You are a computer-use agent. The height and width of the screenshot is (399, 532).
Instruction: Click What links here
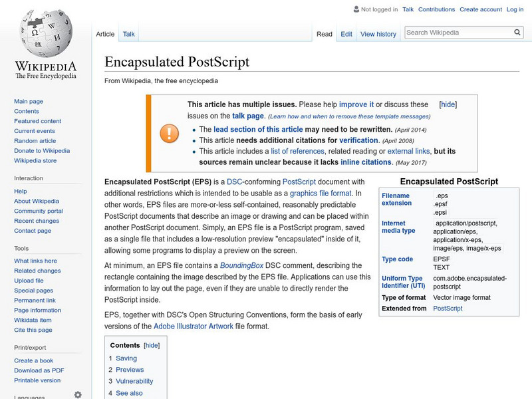tap(36, 261)
